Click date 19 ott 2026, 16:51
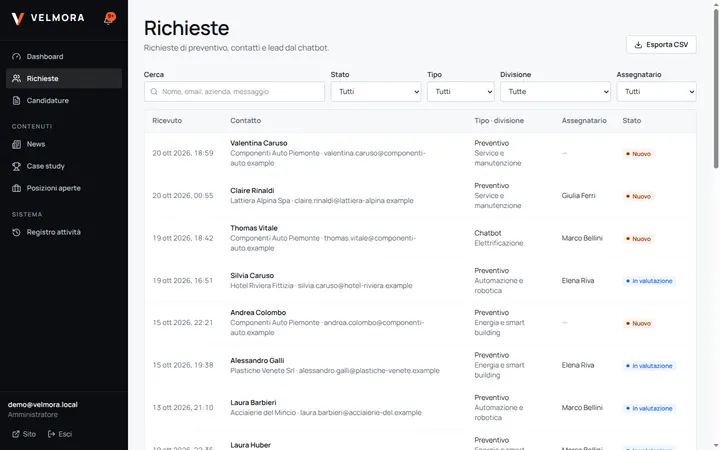Image resolution: width=720 pixels, height=450 pixels. [x=183, y=281]
